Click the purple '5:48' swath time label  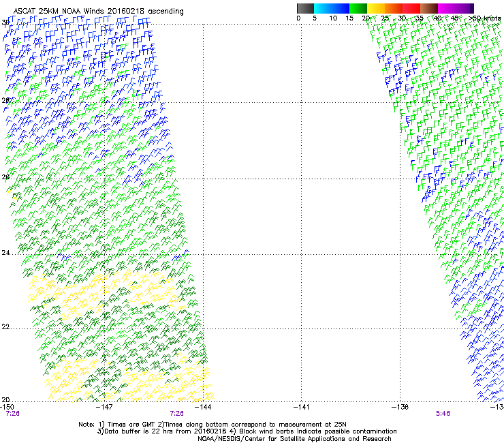[x=443, y=414]
